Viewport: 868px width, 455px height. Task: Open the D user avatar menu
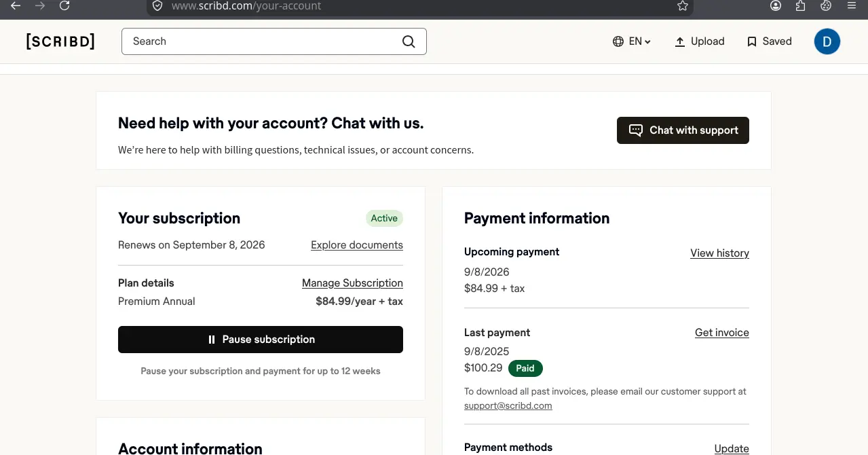click(x=827, y=41)
